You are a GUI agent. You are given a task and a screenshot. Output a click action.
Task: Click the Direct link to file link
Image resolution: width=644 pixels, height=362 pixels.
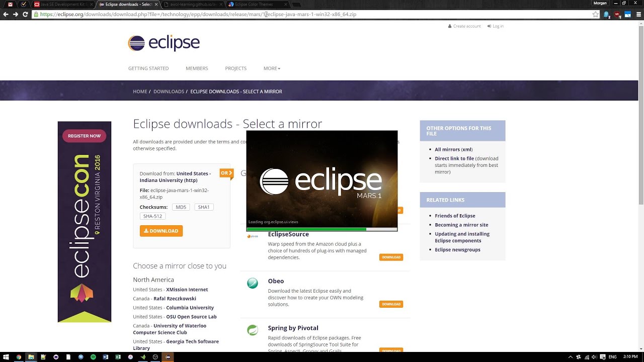pos(454,158)
